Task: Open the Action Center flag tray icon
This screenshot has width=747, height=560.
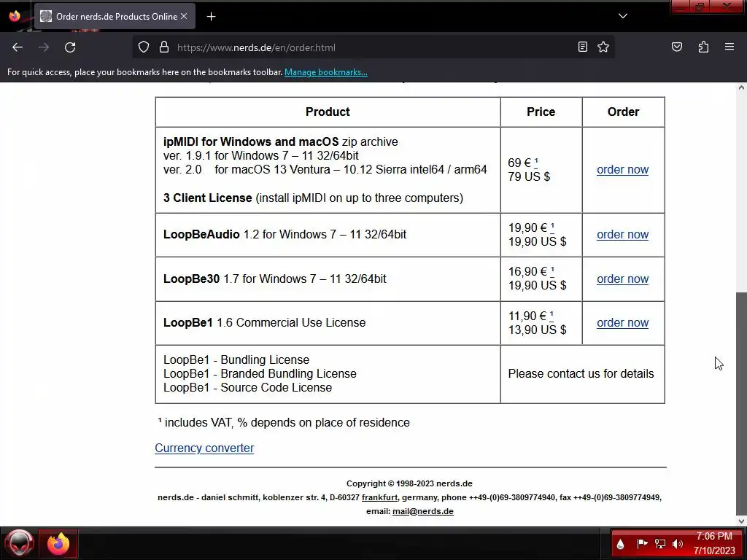Action: (x=642, y=543)
